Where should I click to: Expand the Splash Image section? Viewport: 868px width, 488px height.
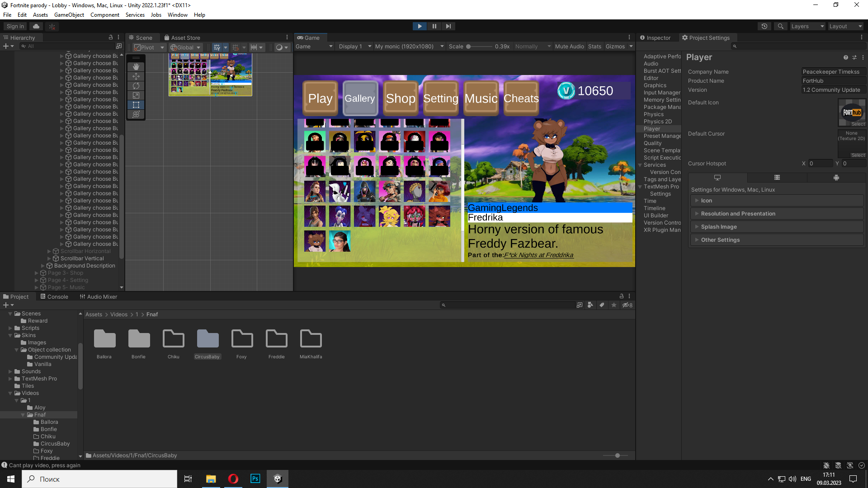(777, 227)
